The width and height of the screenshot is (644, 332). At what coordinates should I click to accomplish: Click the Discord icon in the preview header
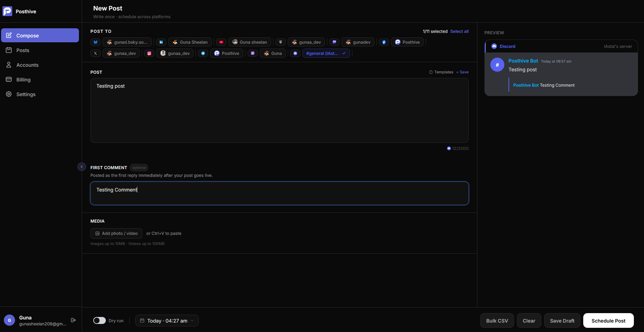(x=494, y=46)
